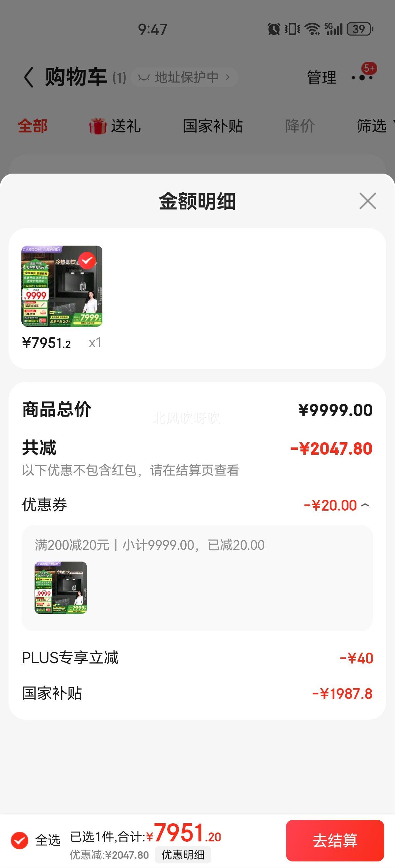This screenshot has width=395, height=868.
Task: Tap the gift box icon on 送礼 tab
Action: coord(97,126)
